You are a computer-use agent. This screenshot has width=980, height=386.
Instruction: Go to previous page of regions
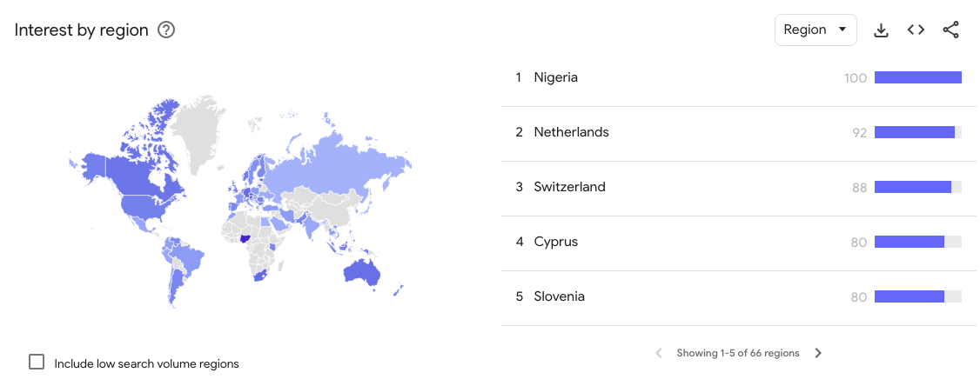tap(658, 353)
